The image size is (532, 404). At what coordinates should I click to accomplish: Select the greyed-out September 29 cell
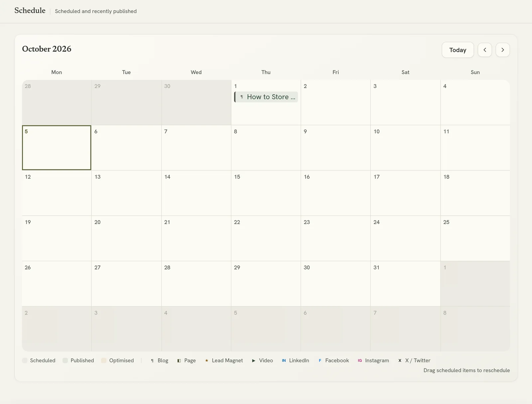point(126,102)
